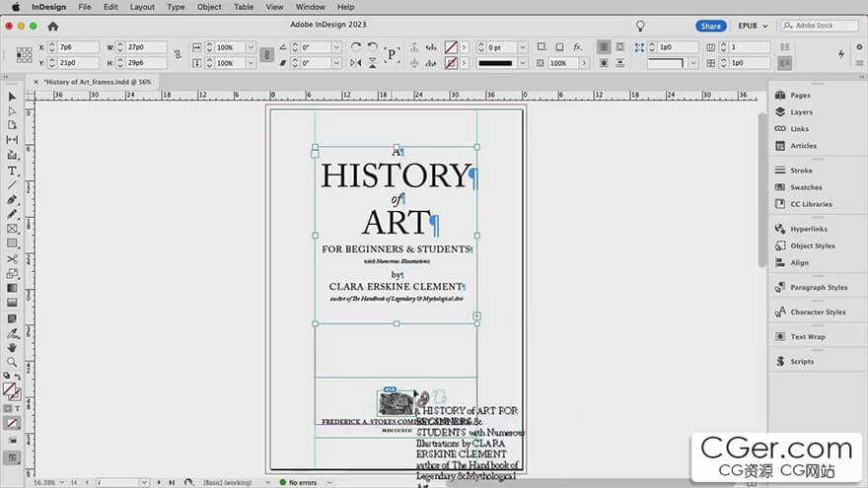Select the Pencil tool
868x488 pixels.
click(12, 214)
